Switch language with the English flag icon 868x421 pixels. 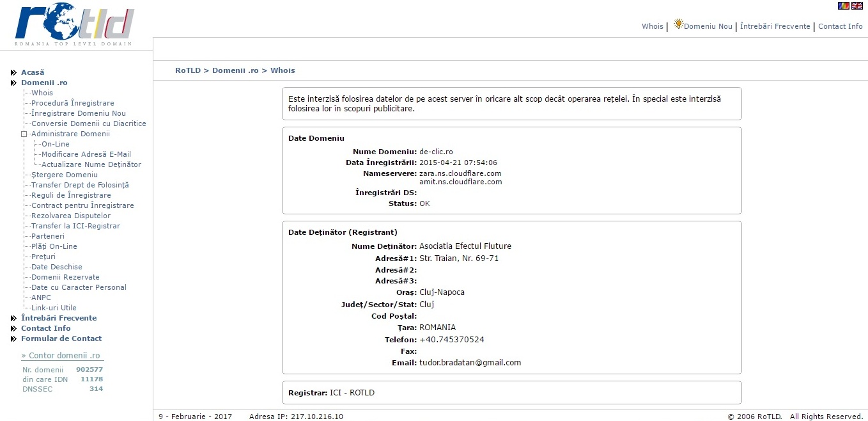pyautogui.click(x=857, y=6)
